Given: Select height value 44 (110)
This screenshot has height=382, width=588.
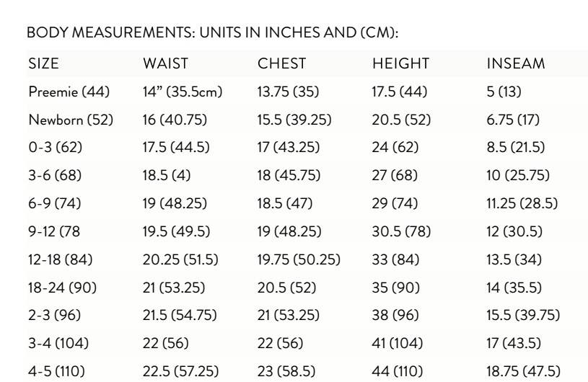Looking at the screenshot, I should coord(397,371).
